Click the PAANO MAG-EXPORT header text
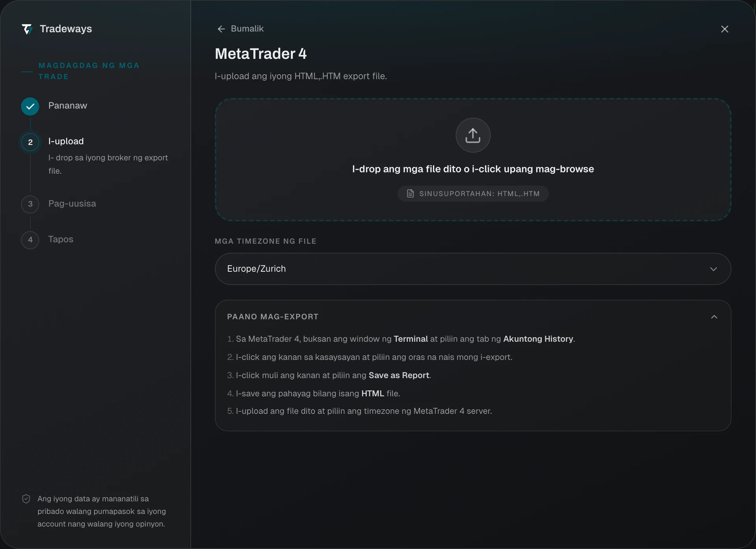The width and height of the screenshot is (756, 549). 273,317
